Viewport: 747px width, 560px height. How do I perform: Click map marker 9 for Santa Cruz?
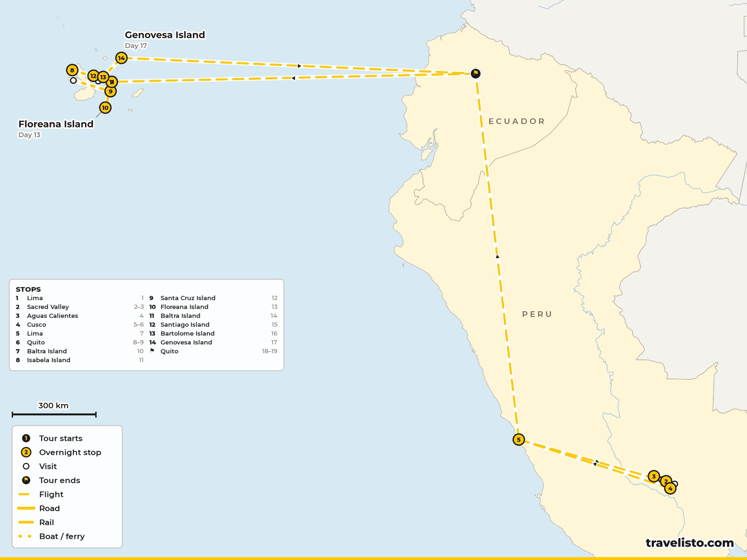(111, 91)
